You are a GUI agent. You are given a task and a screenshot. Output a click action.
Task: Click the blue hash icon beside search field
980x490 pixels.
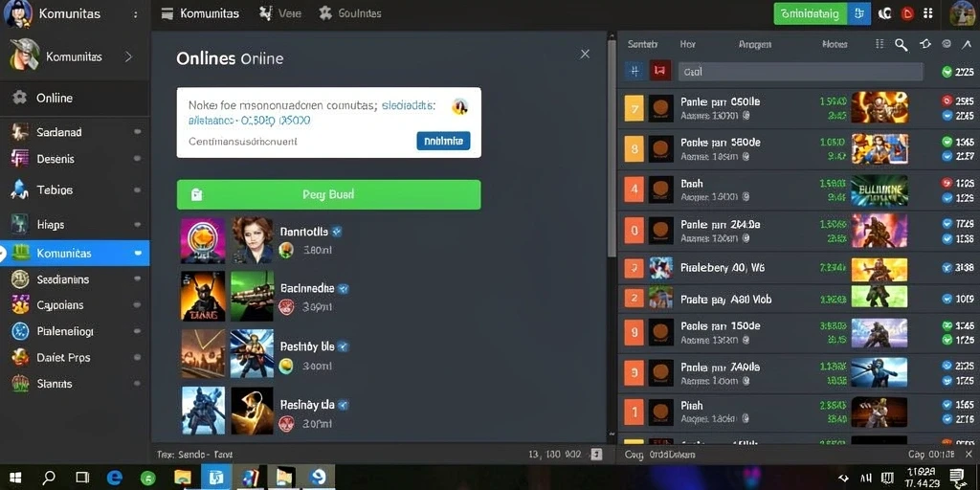pos(635,71)
